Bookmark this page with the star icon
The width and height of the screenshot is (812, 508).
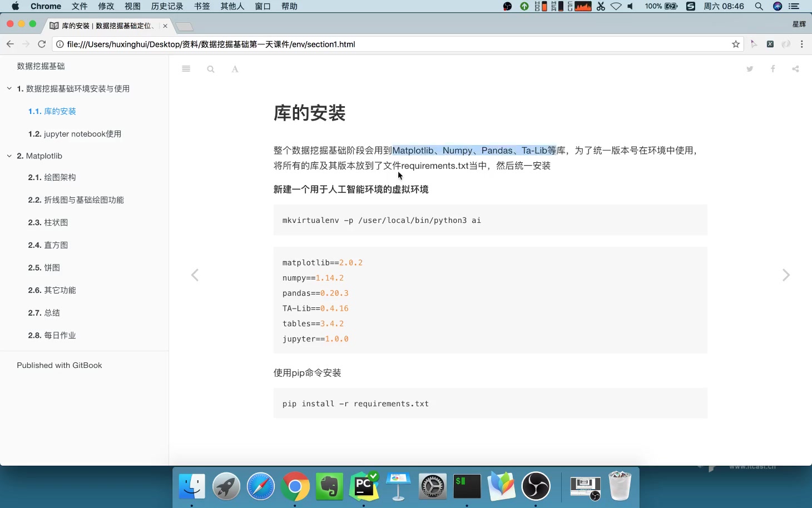[736, 44]
